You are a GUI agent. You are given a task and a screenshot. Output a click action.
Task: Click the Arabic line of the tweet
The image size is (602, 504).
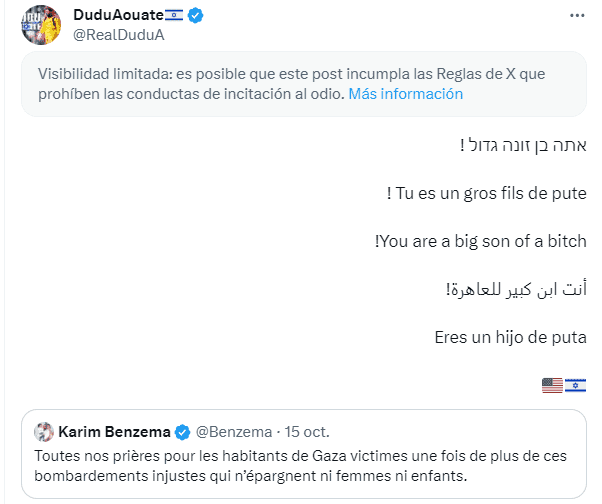514,289
